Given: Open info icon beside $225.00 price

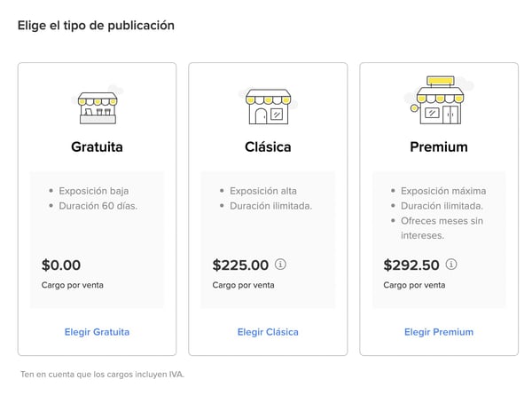Looking at the screenshot, I should click(x=281, y=265).
